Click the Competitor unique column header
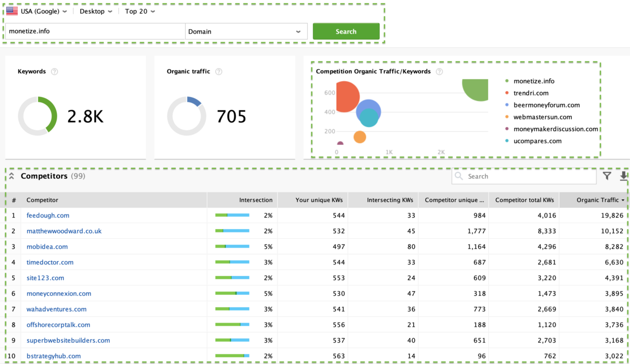Viewport: 630px width, 364px height. [455, 200]
